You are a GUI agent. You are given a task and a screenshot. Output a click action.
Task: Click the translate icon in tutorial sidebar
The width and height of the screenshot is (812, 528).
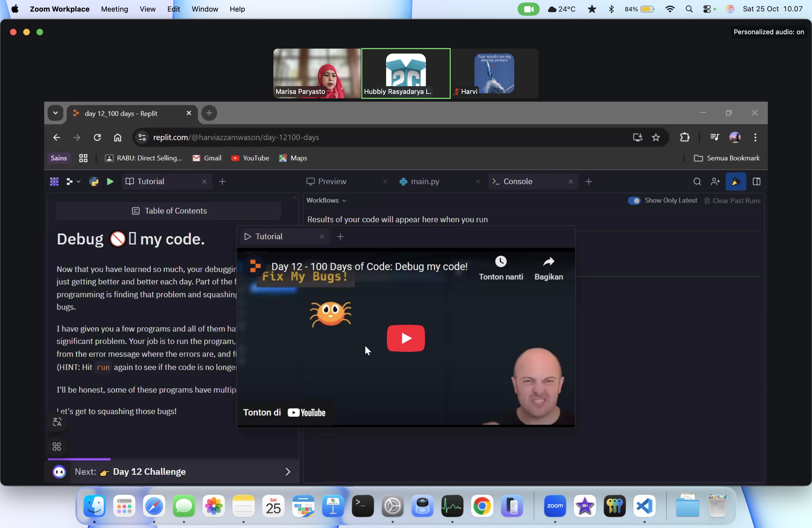57,422
